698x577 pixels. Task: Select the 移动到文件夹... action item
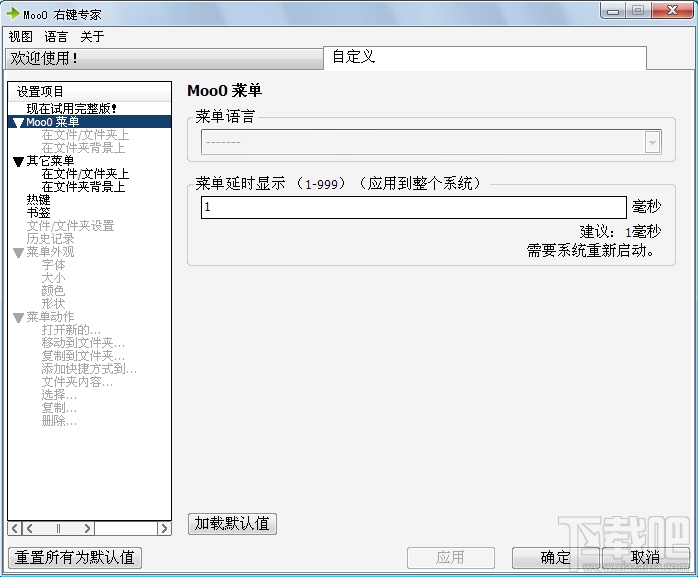point(83,343)
